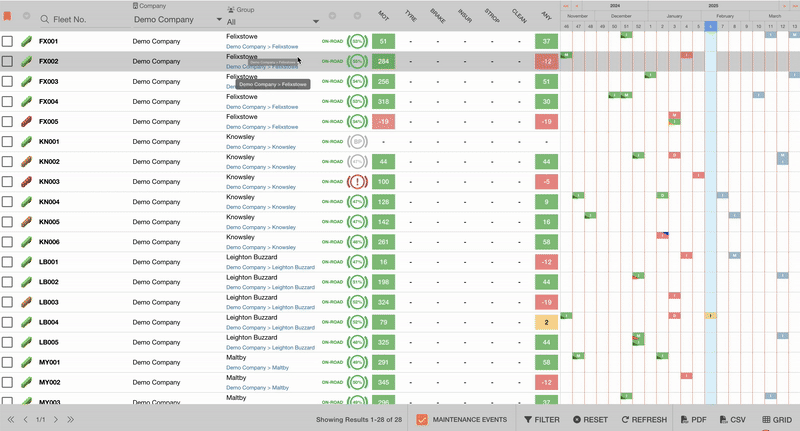Open the Filter panel
Screen dimensions: 800x431
(542, 420)
